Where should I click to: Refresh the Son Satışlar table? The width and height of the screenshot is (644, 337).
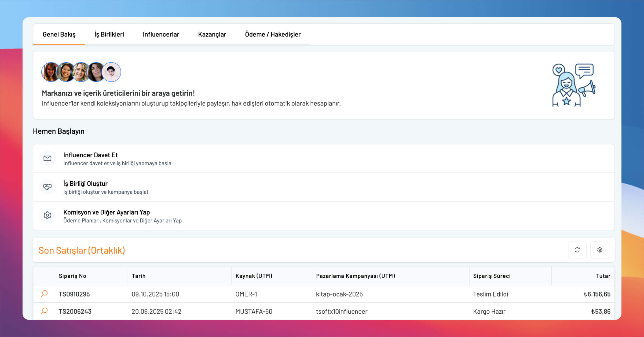(577, 250)
